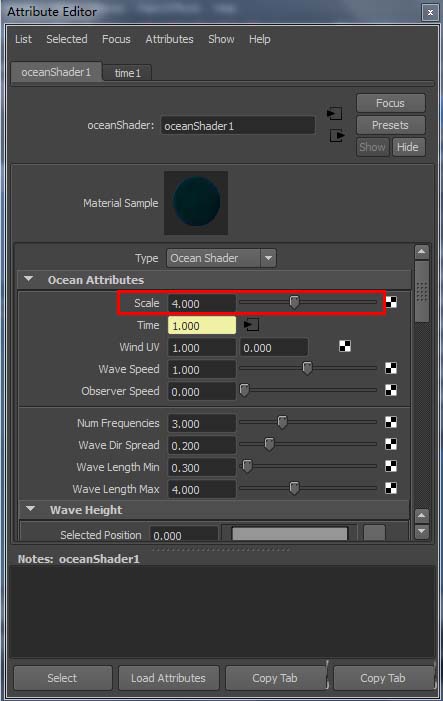Click the first Copy Tab button
This screenshot has height=701, width=443.
coord(275,678)
